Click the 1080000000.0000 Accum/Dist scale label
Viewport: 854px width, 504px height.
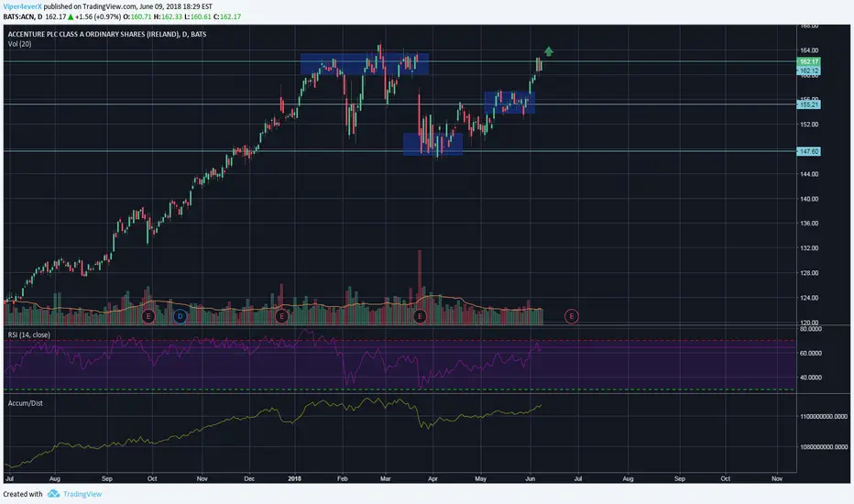click(x=824, y=447)
